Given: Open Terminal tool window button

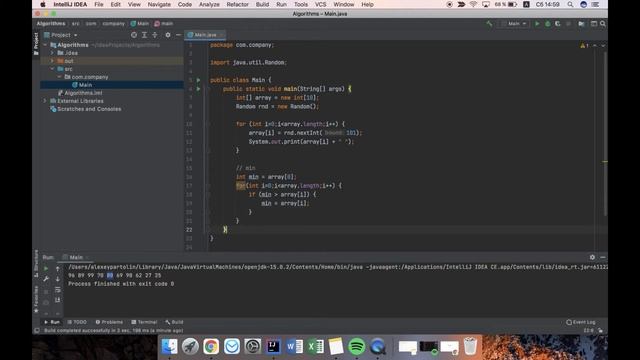Looking at the screenshot, I should [144, 322].
